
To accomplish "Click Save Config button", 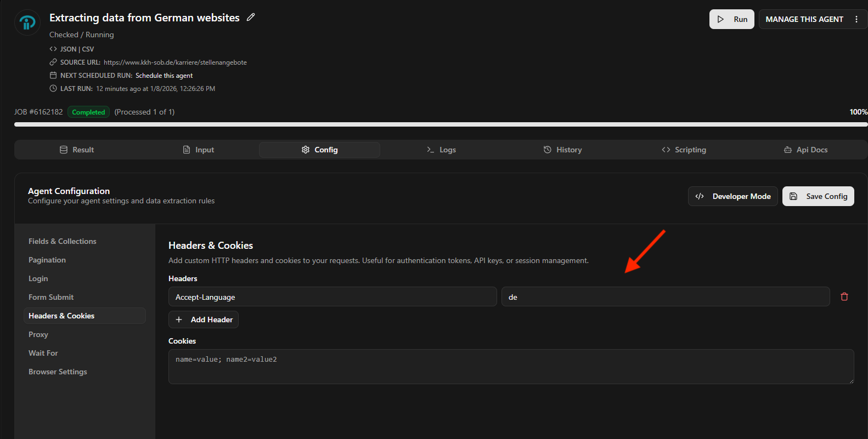I will pyautogui.click(x=818, y=196).
